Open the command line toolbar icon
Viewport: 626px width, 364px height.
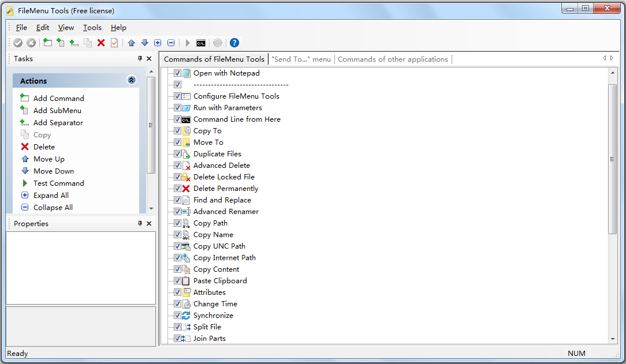[x=200, y=43]
